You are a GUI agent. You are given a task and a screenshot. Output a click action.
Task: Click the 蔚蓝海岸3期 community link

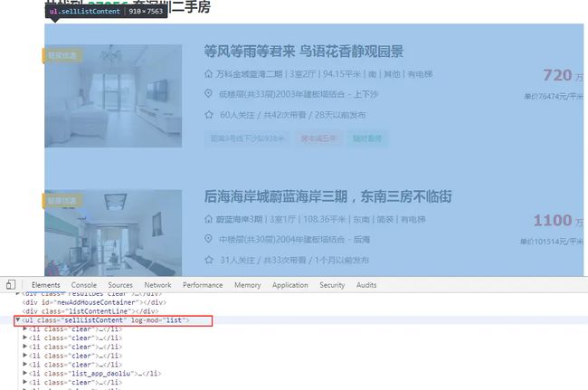[x=239, y=219]
